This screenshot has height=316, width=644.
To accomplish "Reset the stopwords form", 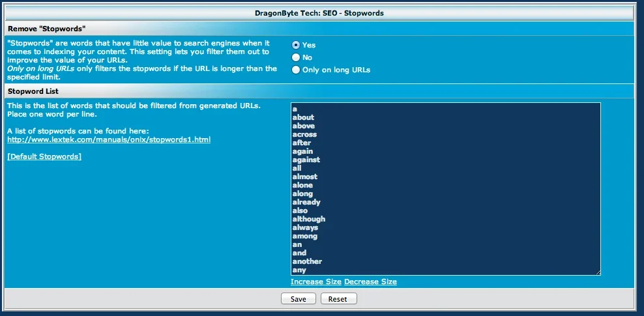I will coord(338,299).
